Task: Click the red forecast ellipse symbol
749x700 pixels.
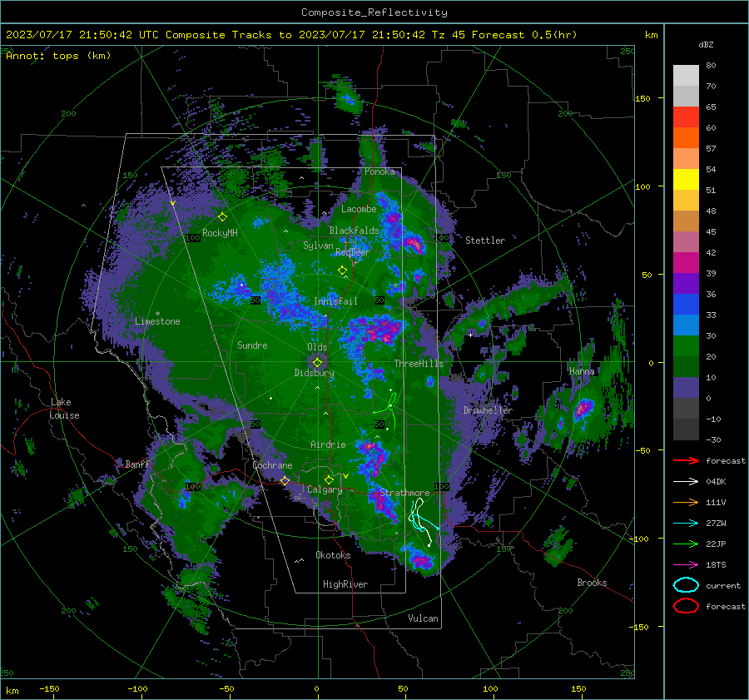Action: (686, 606)
